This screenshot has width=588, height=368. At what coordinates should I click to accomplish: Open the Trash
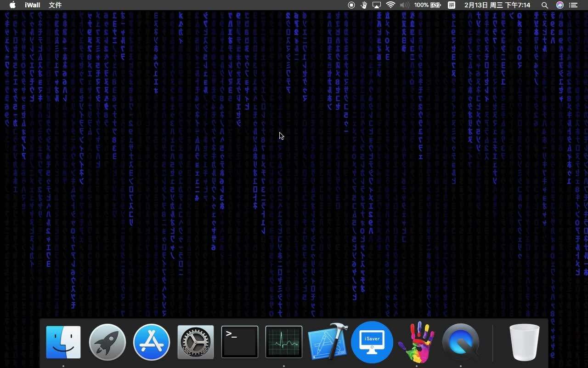point(524,342)
